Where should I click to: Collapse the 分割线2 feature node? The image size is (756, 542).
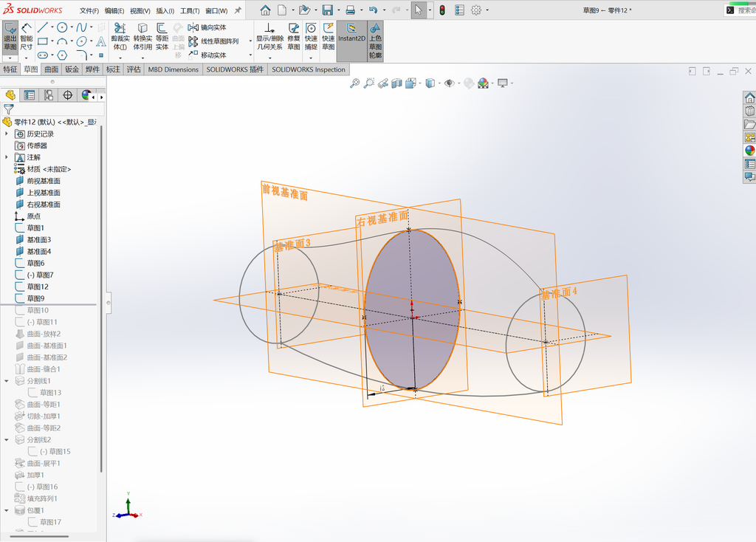[6, 440]
